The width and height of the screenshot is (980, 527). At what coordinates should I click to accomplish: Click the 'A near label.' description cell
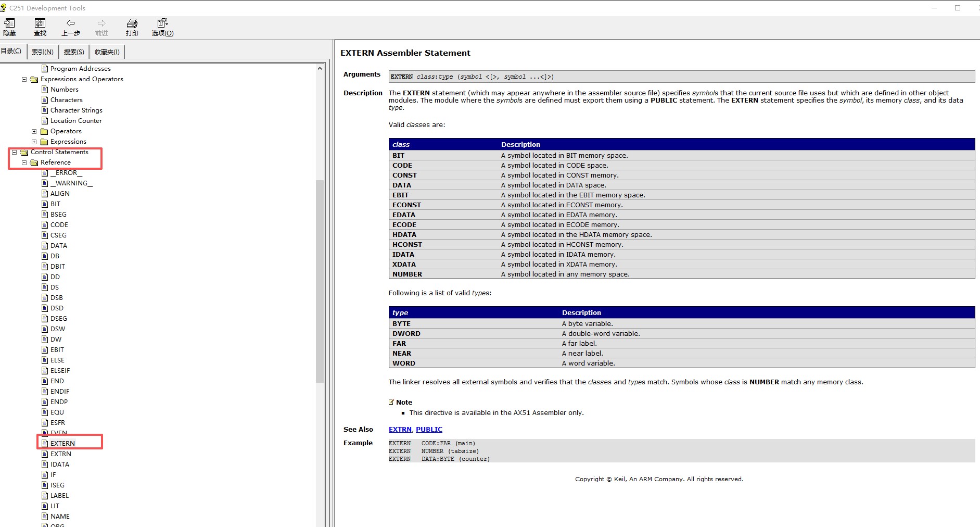[x=582, y=354]
